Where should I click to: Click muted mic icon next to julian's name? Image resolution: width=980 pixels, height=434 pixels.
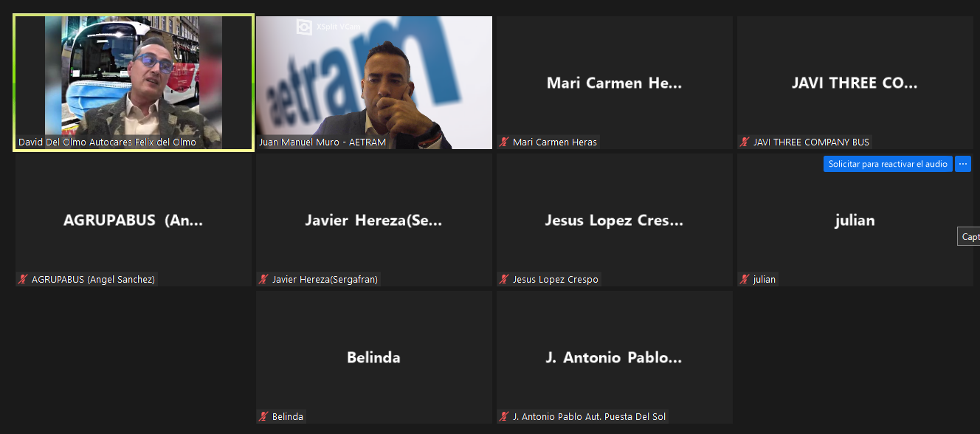click(745, 279)
